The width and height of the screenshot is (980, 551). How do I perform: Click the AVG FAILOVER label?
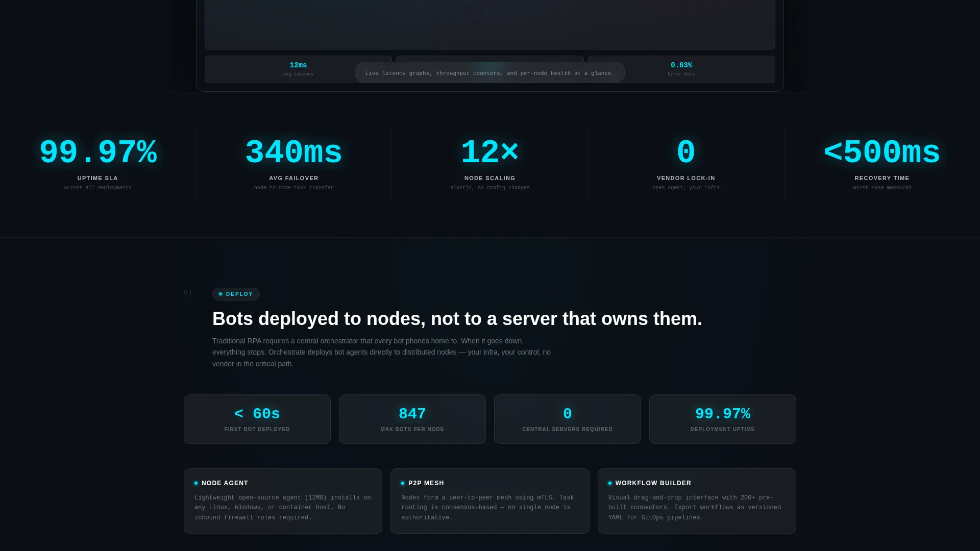coord(293,178)
